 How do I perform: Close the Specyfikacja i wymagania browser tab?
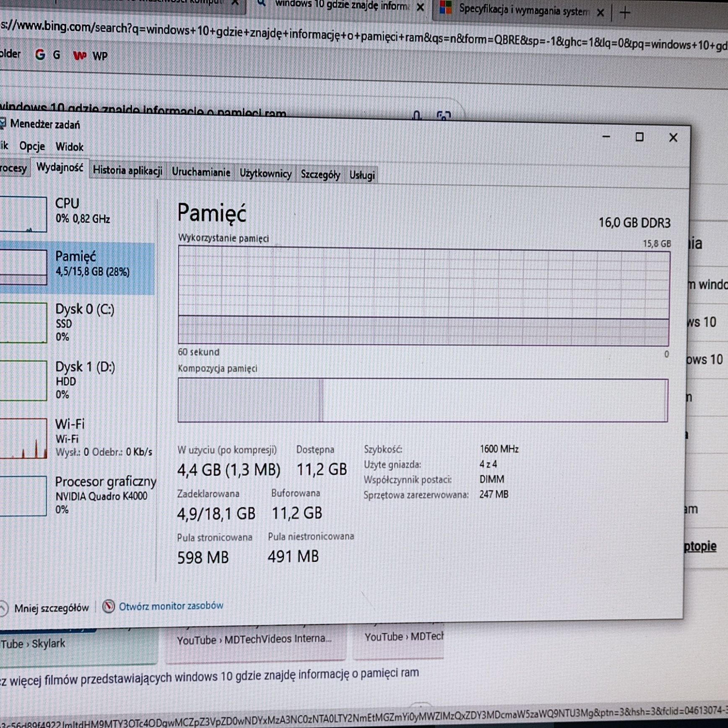(x=601, y=13)
